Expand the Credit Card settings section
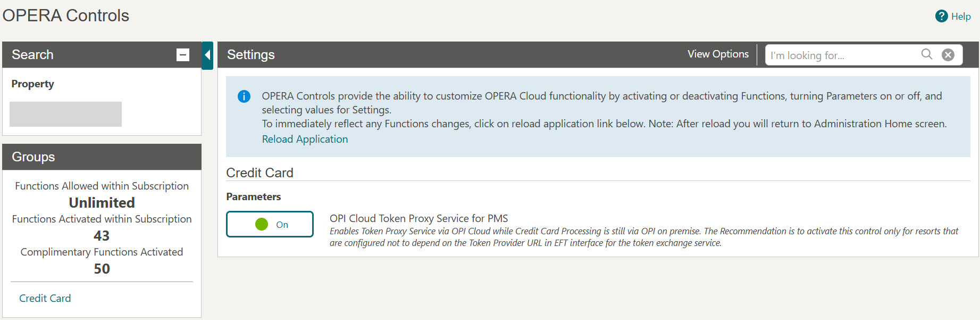This screenshot has width=980, height=320. (x=259, y=173)
